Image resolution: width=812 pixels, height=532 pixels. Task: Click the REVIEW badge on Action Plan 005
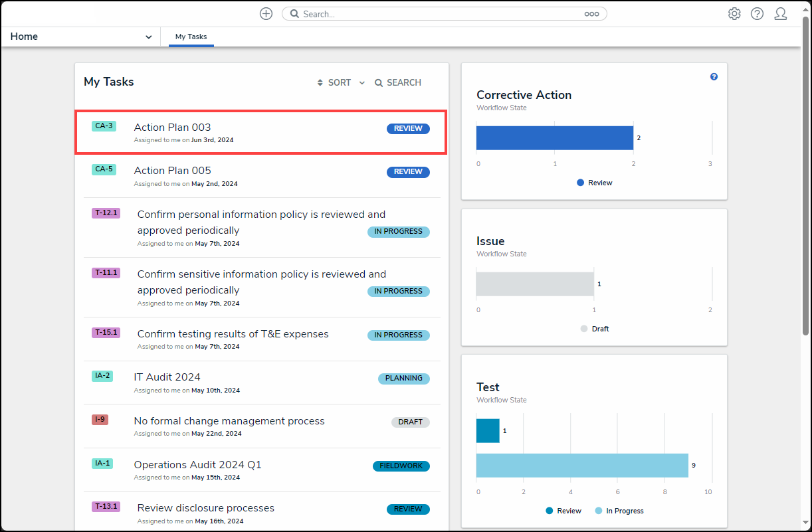click(x=408, y=172)
